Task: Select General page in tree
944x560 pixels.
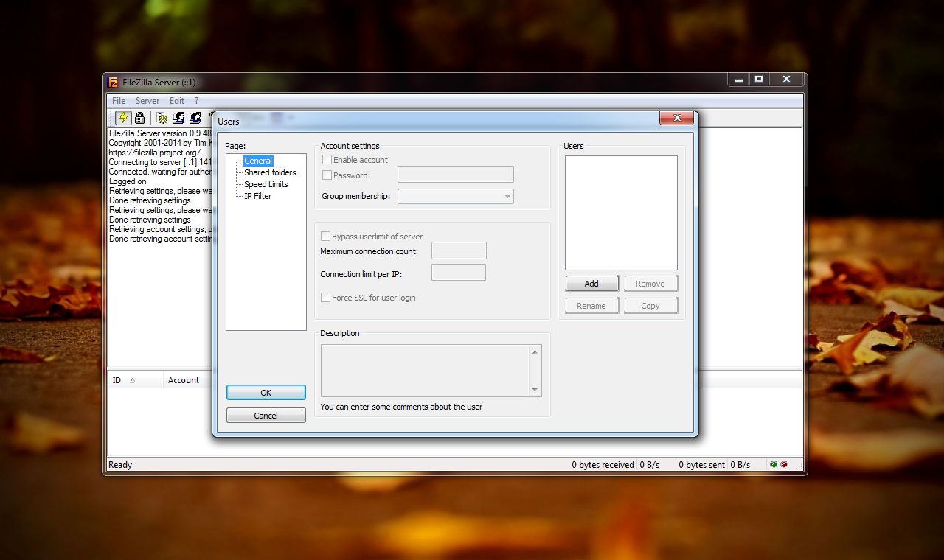Action: coord(258,161)
